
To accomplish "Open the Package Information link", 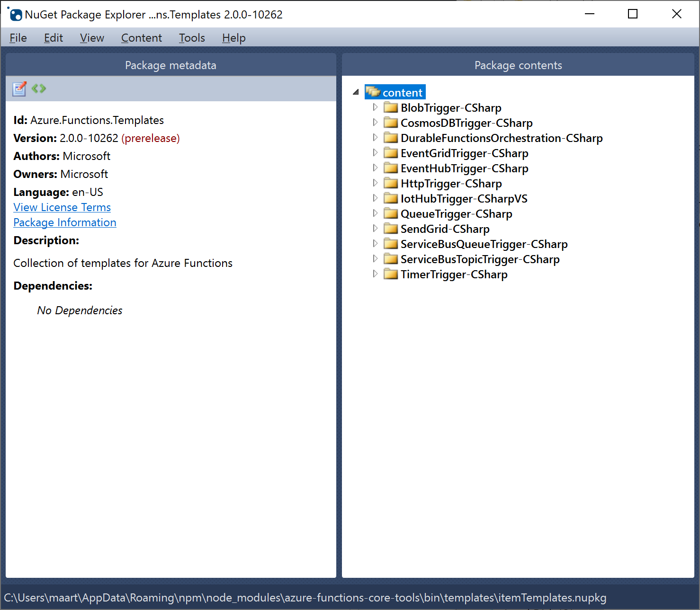I will [64, 222].
